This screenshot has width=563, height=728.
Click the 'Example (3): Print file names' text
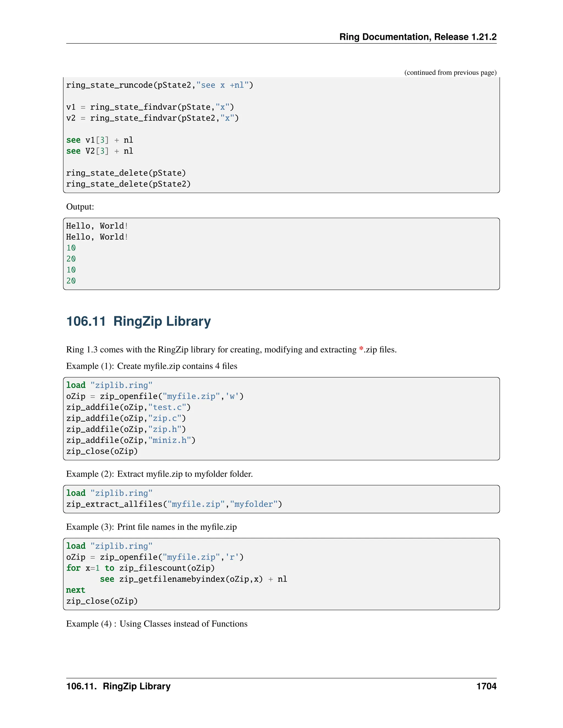coord(151,527)
